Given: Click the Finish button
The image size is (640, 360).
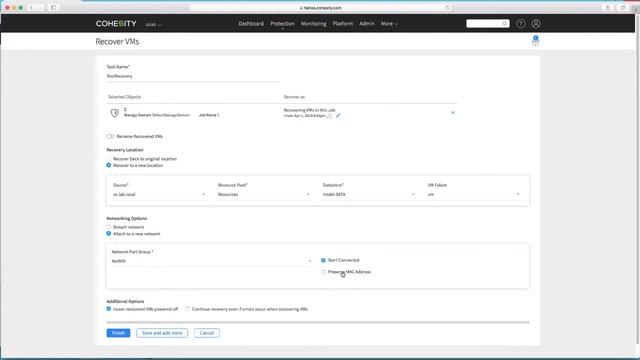Looking at the screenshot, I should tap(118, 333).
